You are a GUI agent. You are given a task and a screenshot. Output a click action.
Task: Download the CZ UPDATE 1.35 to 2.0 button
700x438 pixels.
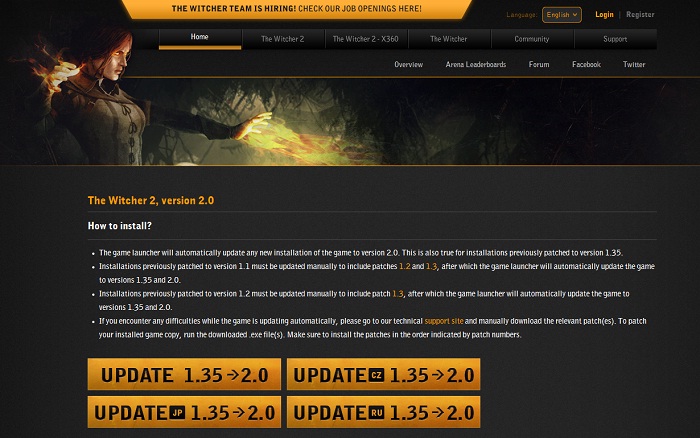pyautogui.click(x=383, y=374)
